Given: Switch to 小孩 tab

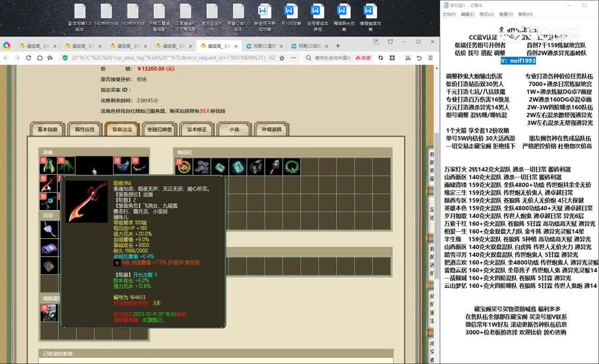Looking at the screenshot, I should 234,130.
